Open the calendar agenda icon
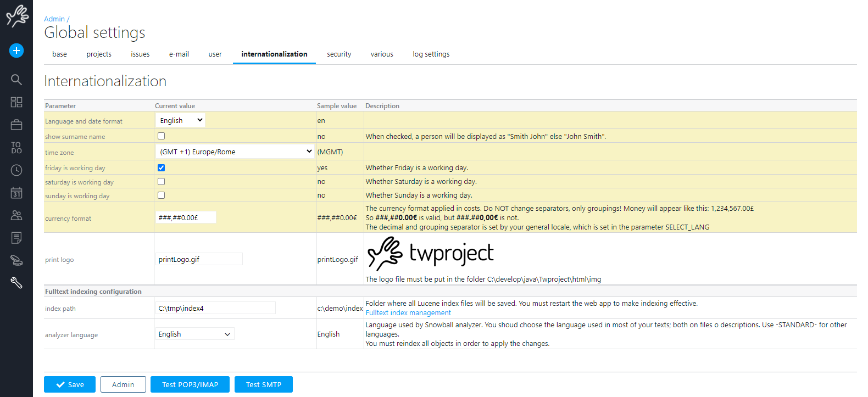868x397 pixels. pos(16,193)
